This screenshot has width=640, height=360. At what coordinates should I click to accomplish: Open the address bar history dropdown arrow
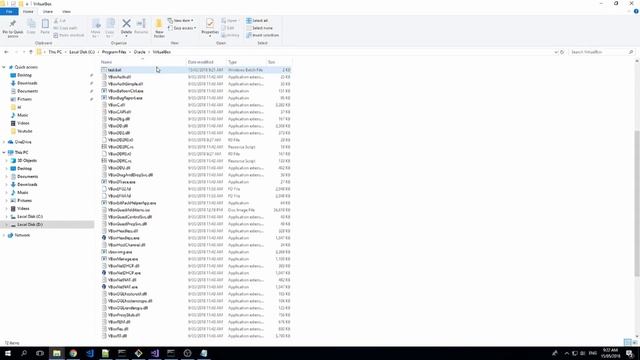(556, 52)
